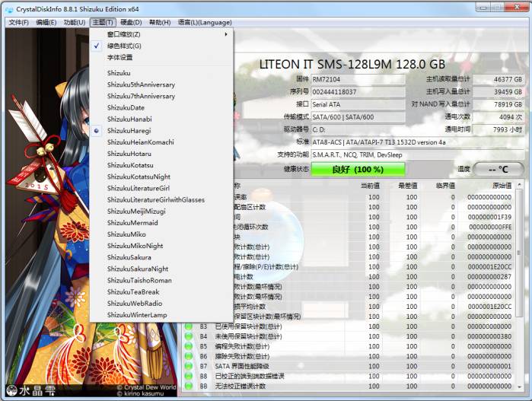This screenshot has height=401, width=532.
Task: Click the host reads value 46377 GB
Action: click(x=498, y=79)
